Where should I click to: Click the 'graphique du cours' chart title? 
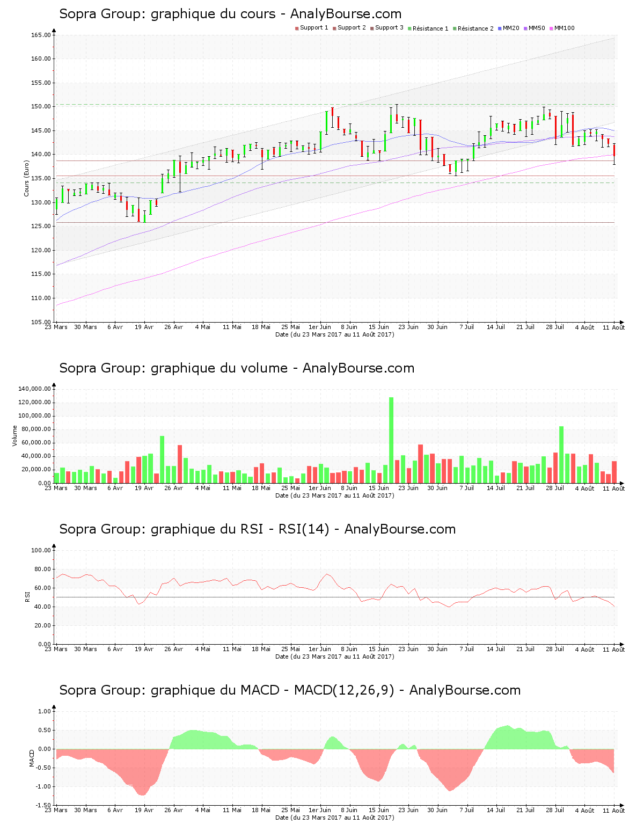230,14
